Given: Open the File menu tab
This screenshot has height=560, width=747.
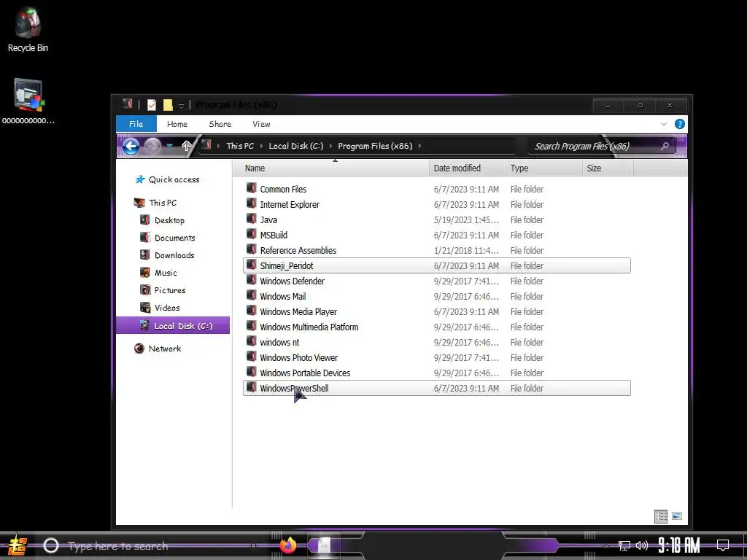Looking at the screenshot, I should (x=136, y=124).
